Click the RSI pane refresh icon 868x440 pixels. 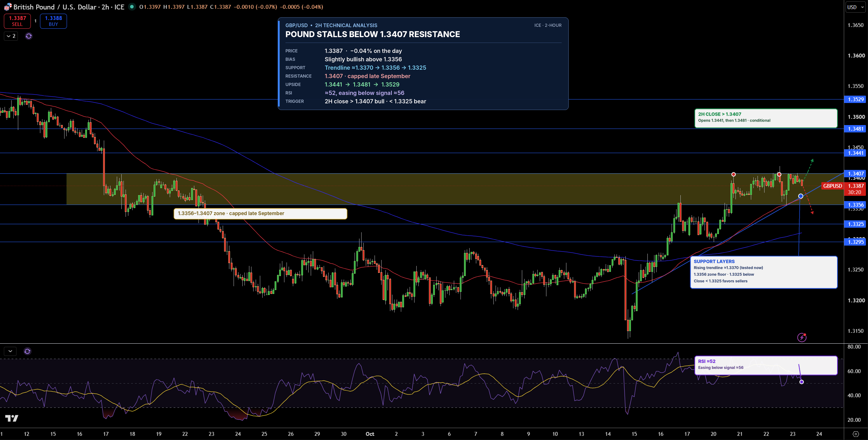point(27,351)
